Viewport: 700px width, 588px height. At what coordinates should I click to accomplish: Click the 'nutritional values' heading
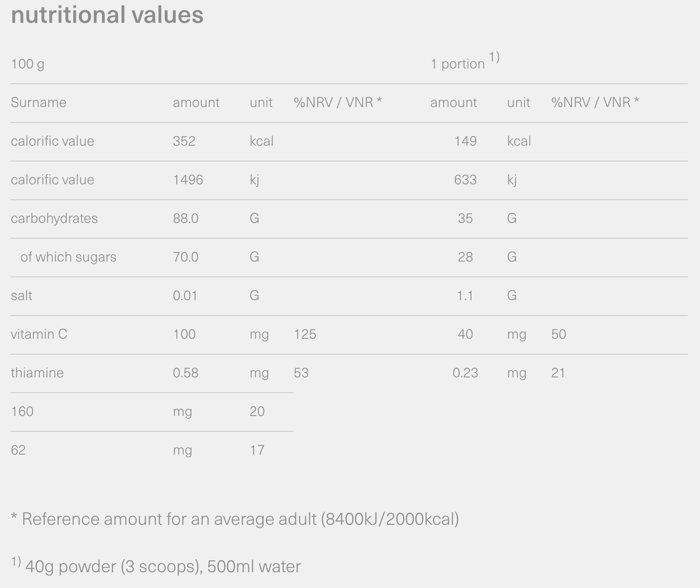107,15
